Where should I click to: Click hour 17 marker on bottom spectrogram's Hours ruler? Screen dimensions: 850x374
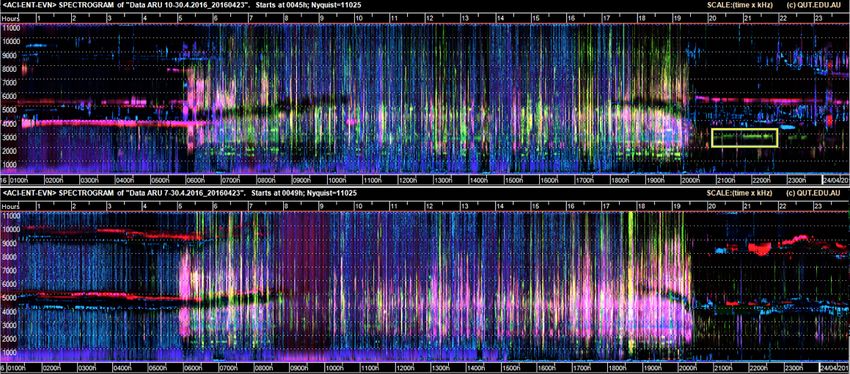point(606,207)
